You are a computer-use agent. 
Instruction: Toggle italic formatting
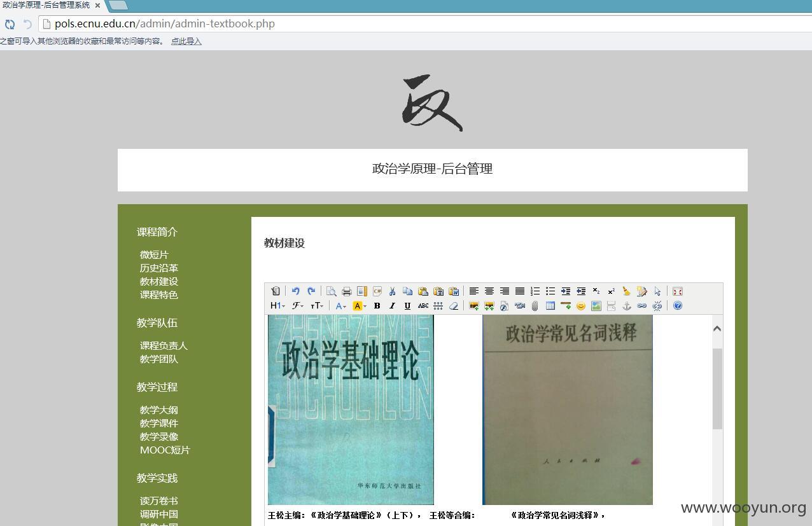392,306
